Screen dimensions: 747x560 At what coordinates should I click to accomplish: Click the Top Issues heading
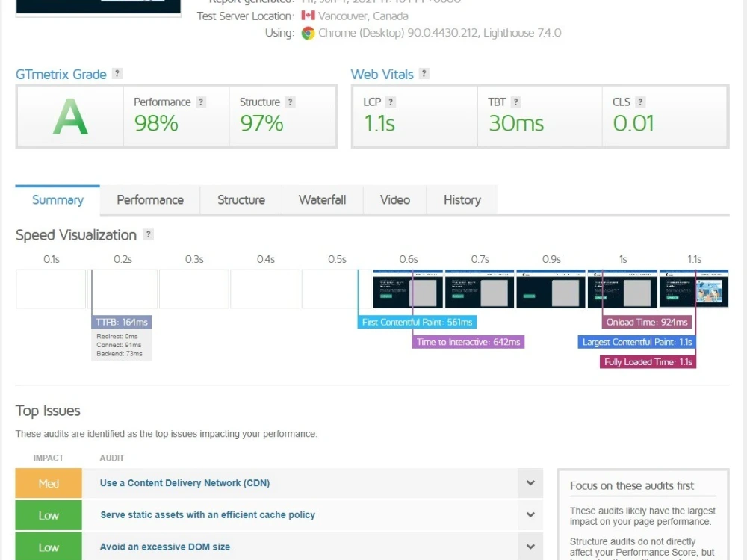pos(48,411)
